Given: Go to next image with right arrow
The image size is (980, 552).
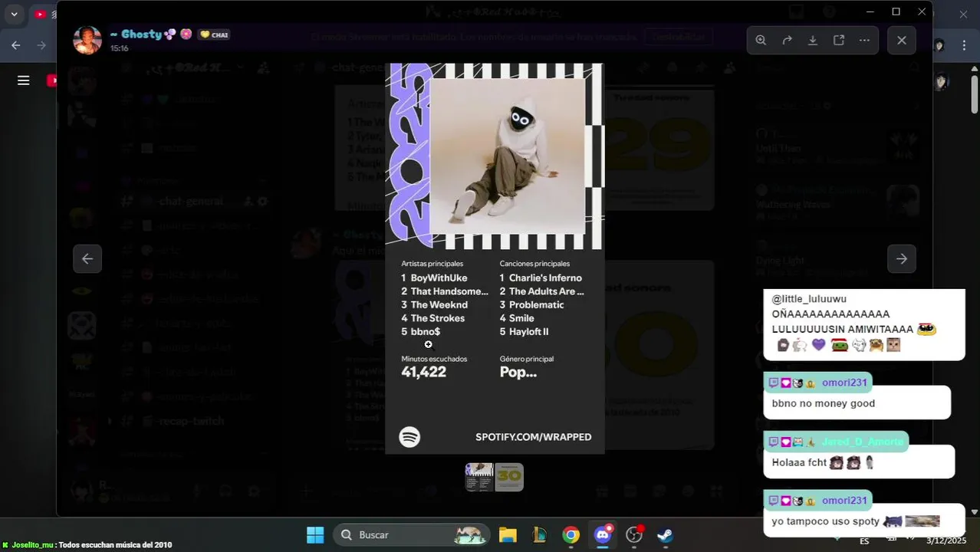Looking at the screenshot, I should tap(902, 259).
